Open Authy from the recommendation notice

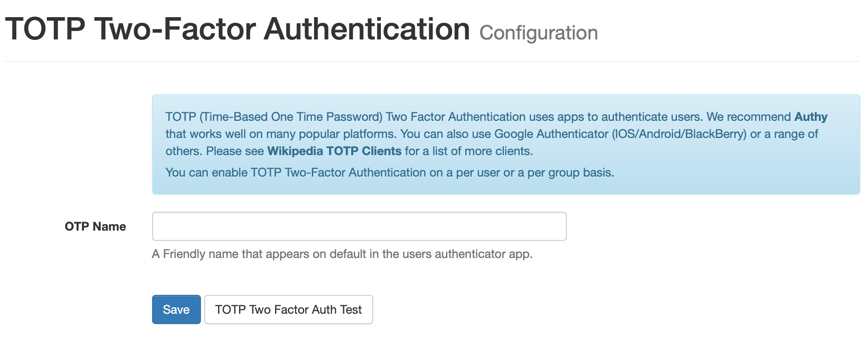(810, 117)
